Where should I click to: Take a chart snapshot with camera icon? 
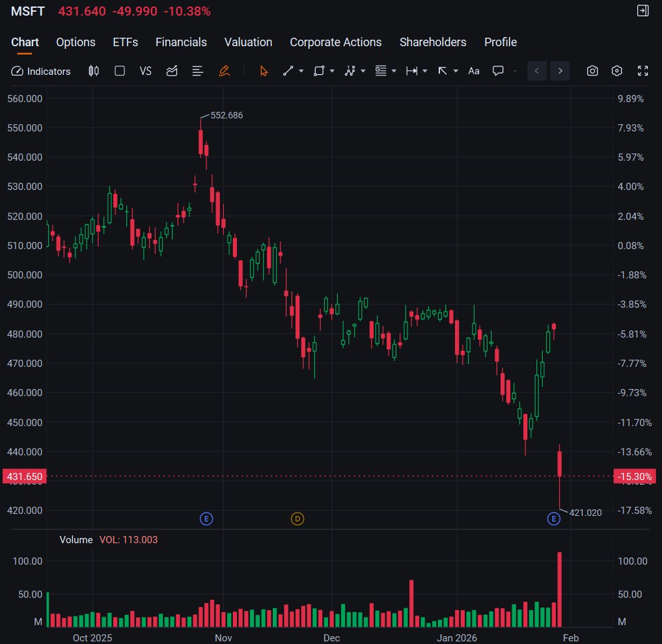click(x=592, y=71)
